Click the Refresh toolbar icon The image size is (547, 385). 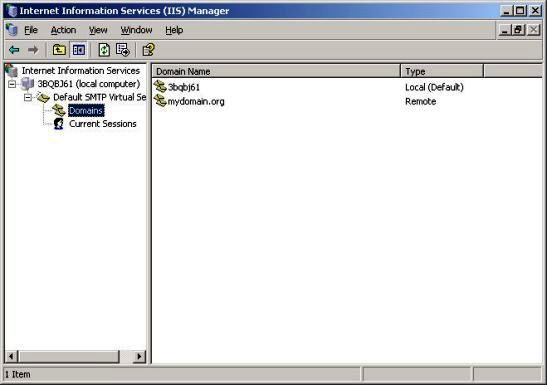[104, 50]
